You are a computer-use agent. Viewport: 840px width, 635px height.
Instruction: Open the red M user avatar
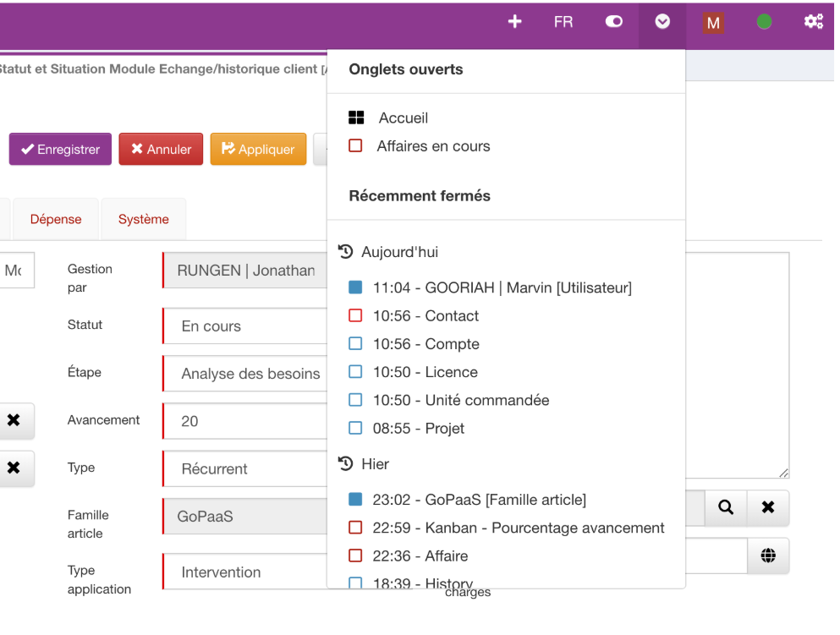pos(713,24)
